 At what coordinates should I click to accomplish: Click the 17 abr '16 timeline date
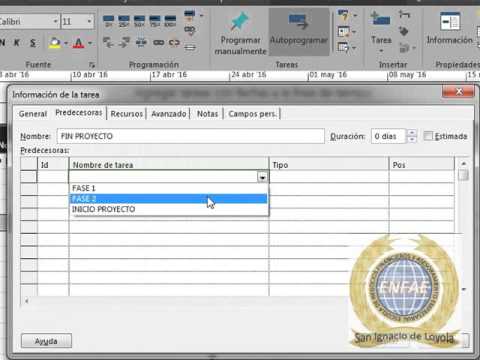click(x=169, y=75)
